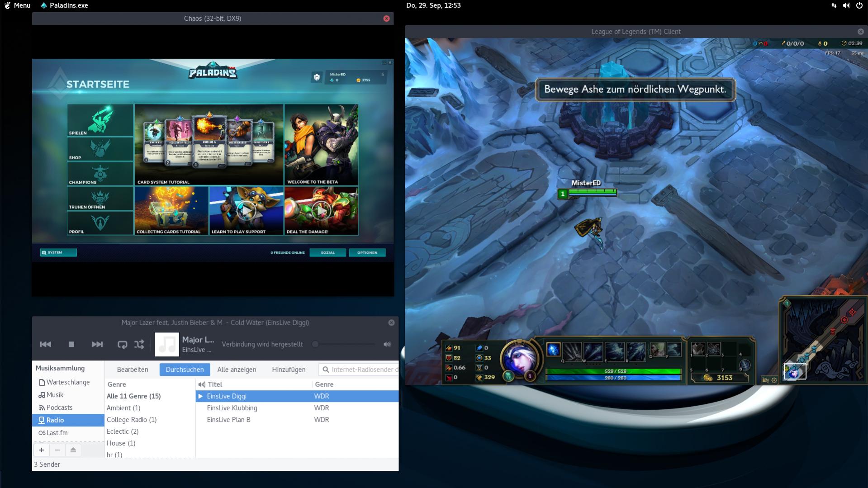
Task: Toggle repeat mode in the music player
Action: (122, 344)
